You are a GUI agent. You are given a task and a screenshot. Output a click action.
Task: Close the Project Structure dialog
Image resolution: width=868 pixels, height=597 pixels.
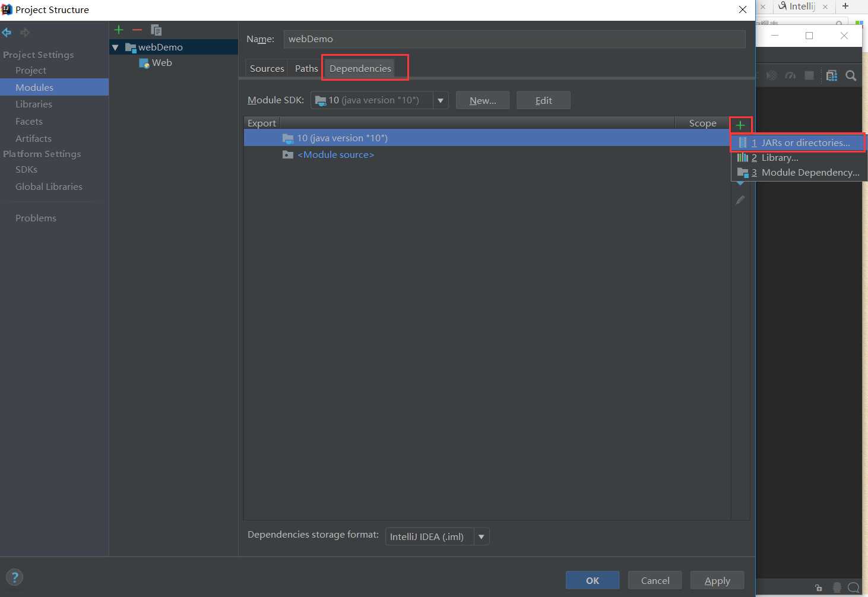742,9
